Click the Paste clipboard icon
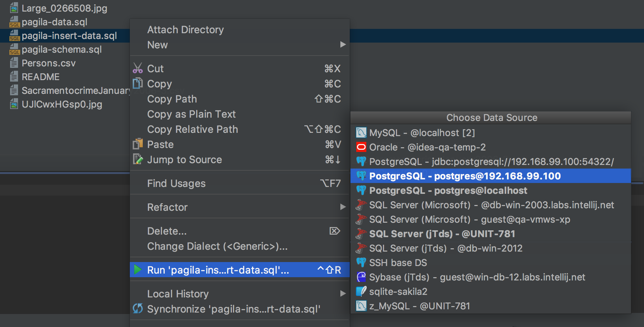 pyautogui.click(x=138, y=144)
